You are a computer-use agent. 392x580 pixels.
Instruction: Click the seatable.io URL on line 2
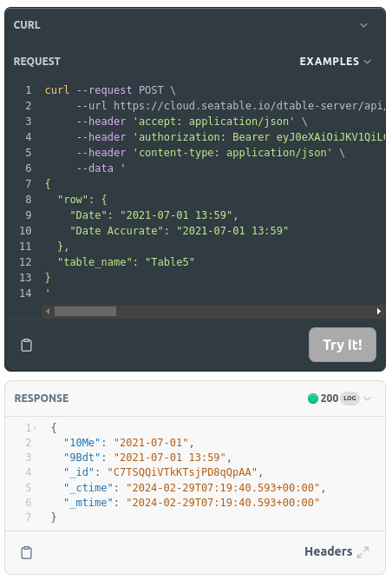click(x=249, y=106)
